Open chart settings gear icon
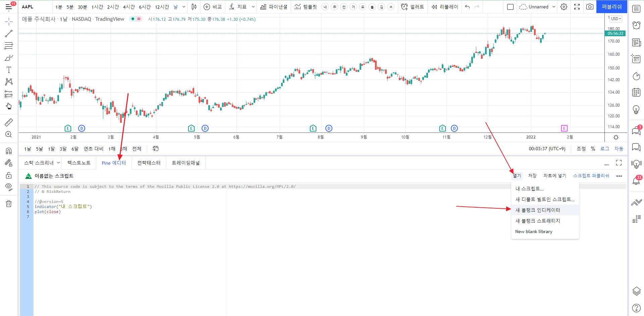The width and height of the screenshot is (644, 316). [564, 7]
